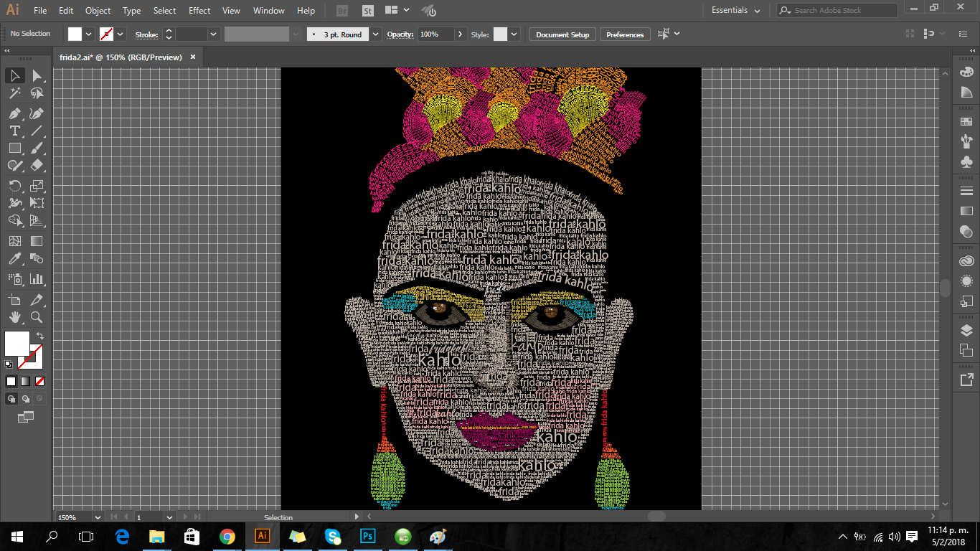Viewport: 980px width, 551px height.
Task: Select the Selection tool arrow
Action: 14,75
